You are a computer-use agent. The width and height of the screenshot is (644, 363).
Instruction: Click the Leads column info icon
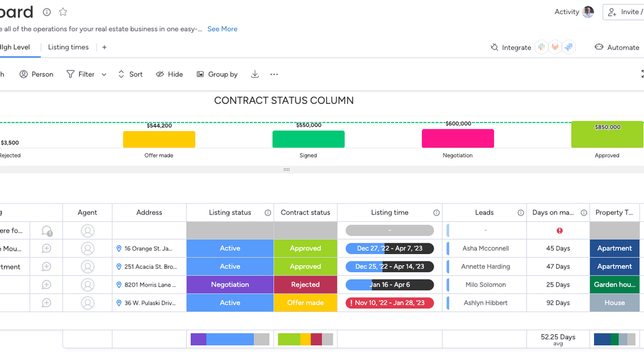point(520,213)
